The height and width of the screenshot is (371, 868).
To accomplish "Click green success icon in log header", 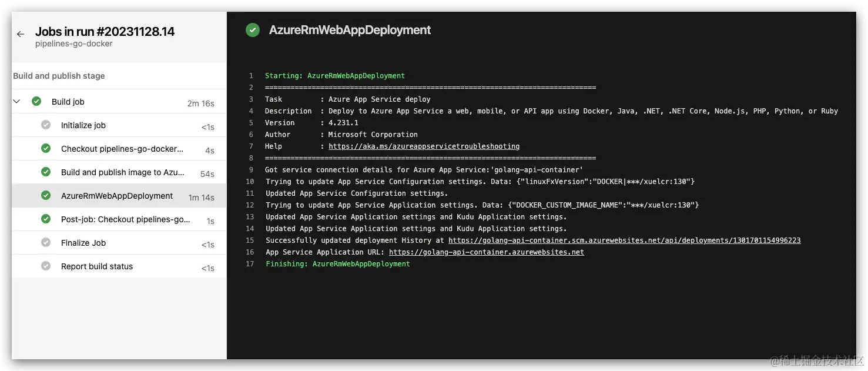I will [253, 30].
